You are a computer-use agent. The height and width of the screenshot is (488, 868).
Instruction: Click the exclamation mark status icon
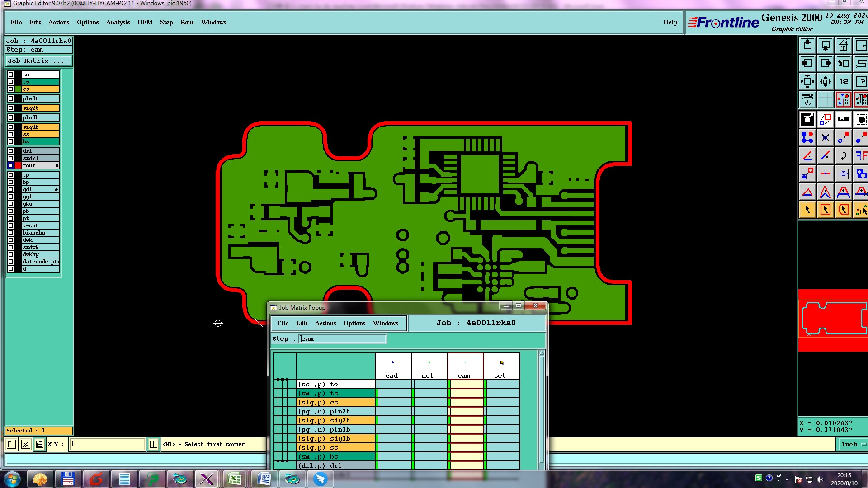154,444
